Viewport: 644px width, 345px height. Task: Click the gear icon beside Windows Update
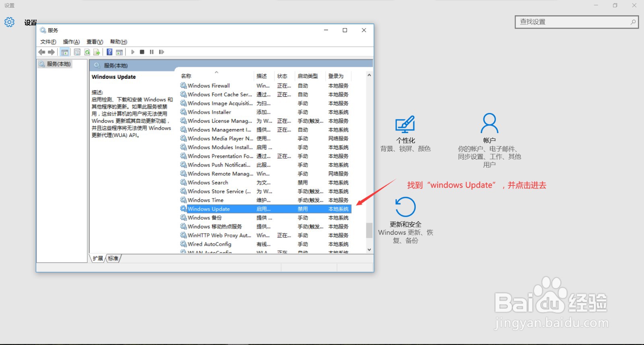[x=184, y=209]
